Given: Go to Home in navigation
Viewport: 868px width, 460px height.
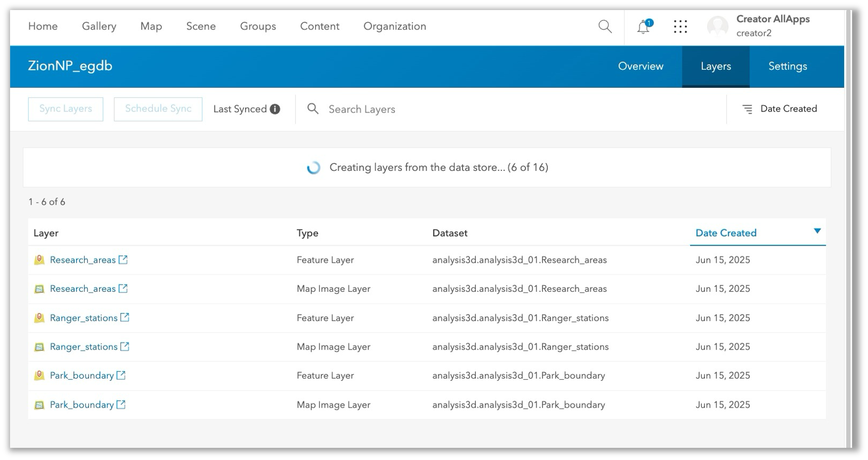Looking at the screenshot, I should tap(43, 26).
